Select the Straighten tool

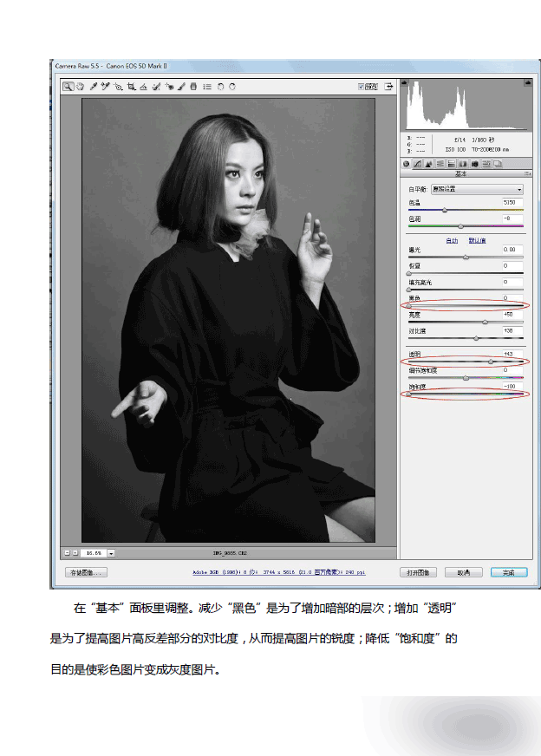[143, 87]
